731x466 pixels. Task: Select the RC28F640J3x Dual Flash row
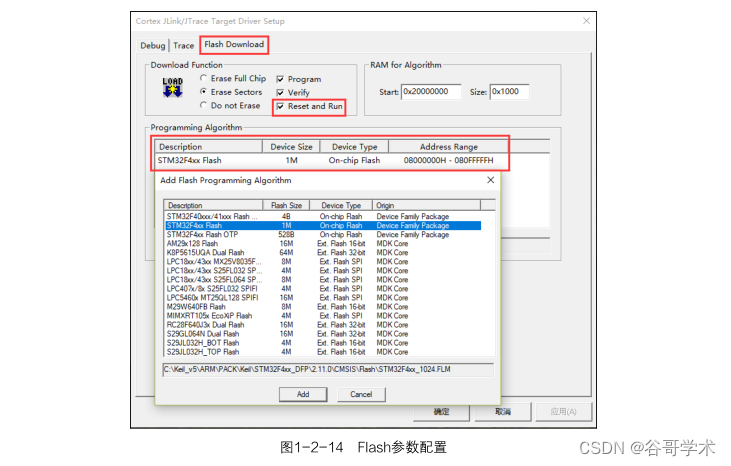323,325
